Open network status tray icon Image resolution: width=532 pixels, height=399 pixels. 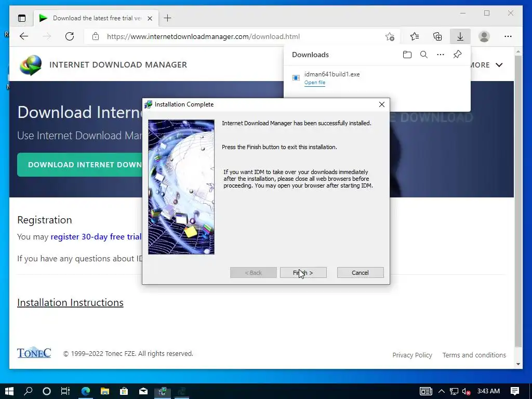pos(454,391)
